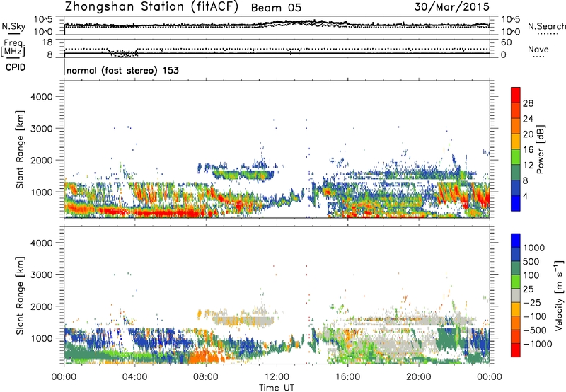Screen dimensions: 566x392
Task: Click the 20:00 time tick label
Action: pos(418,377)
